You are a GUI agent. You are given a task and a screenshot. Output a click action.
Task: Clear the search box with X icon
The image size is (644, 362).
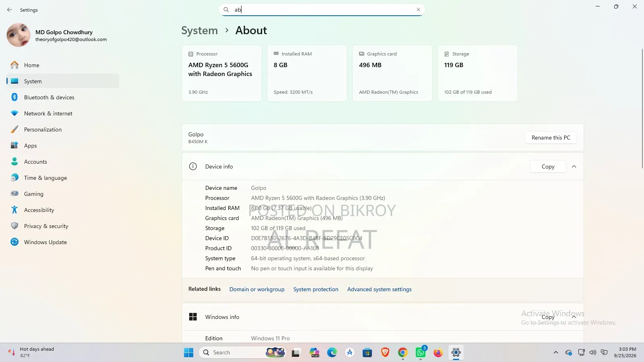coord(418,10)
